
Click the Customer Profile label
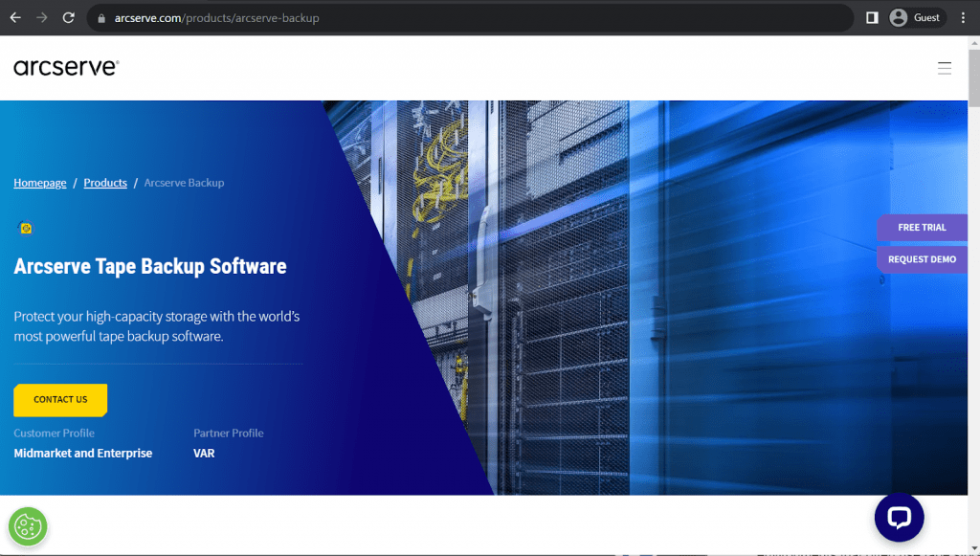(x=54, y=433)
